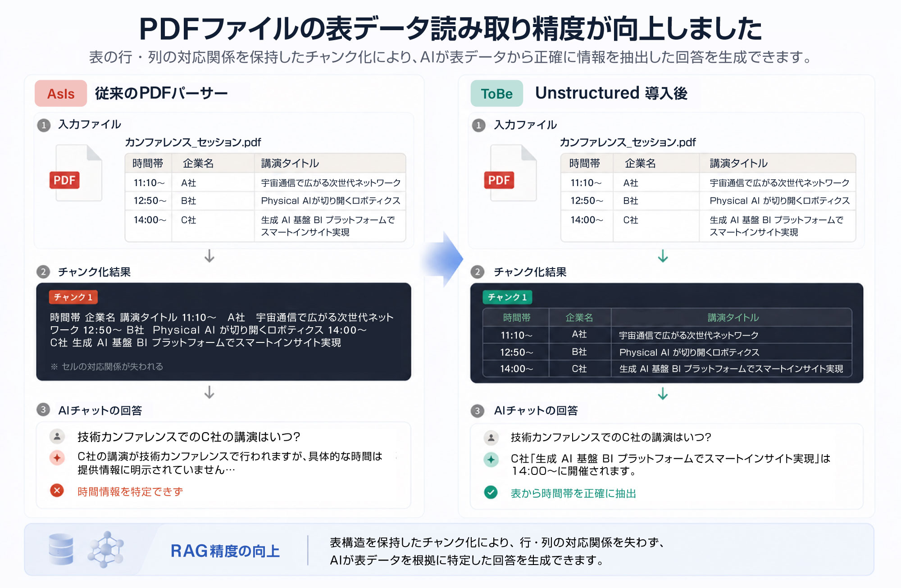The image size is (901, 588).
Task: Click the PDF file icon in ToBe panel
Action: 511,173
